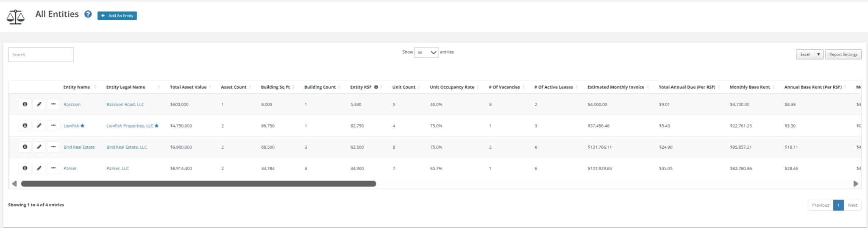Click the info icon for Parker row
The image size is (868, 228).
coord(25,168)
